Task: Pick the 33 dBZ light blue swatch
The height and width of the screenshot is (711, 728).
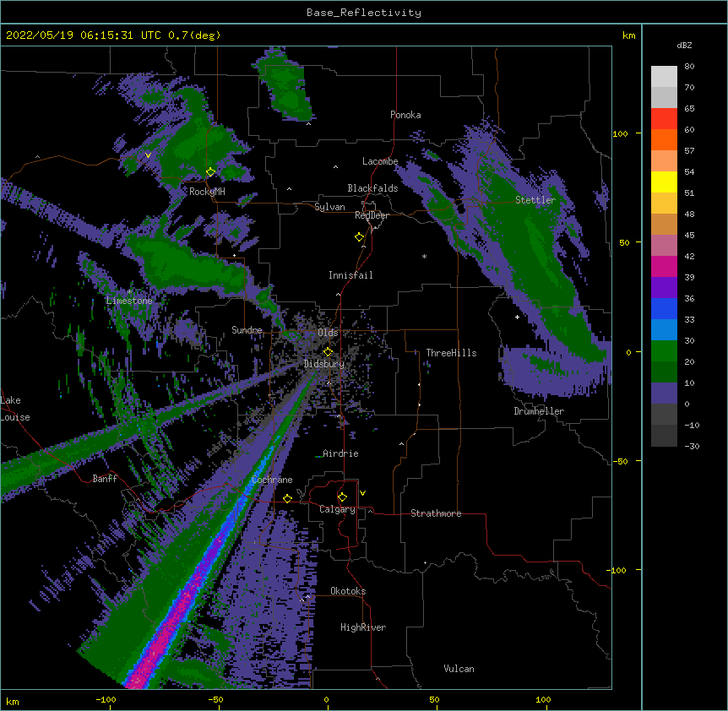Action: click(664, 330)
